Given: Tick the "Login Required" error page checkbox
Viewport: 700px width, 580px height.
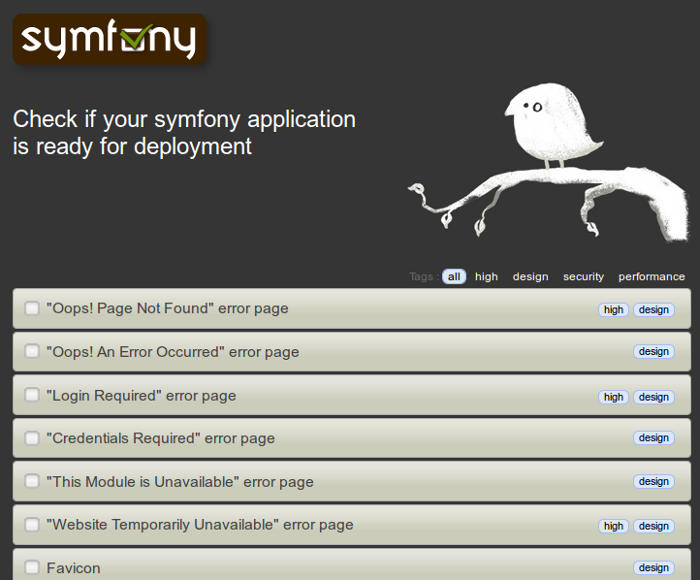Looking at the screenshot, I should pos(32,395).
